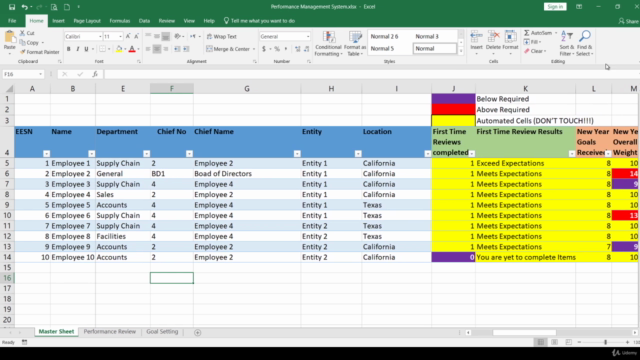Click the Share button

click(x=629, y=21)
